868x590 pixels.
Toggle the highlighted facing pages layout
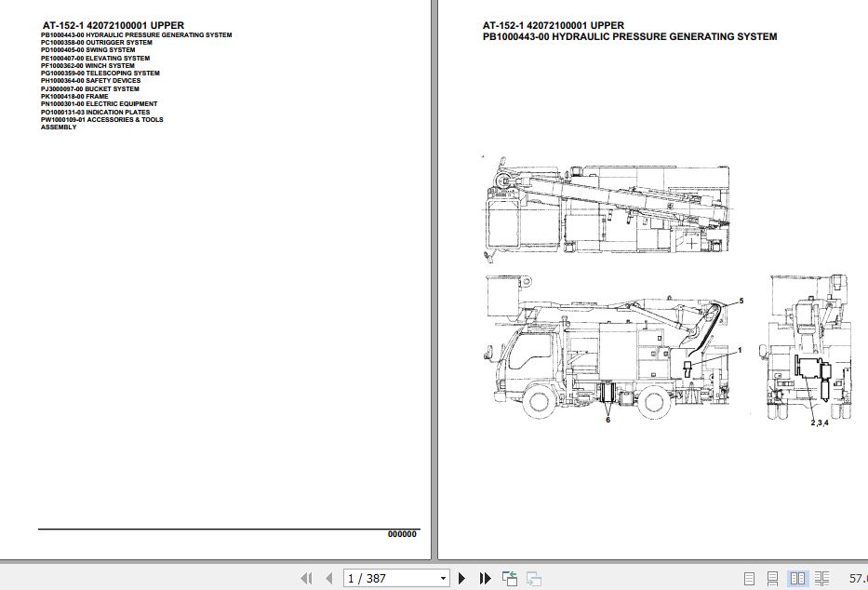798,578
